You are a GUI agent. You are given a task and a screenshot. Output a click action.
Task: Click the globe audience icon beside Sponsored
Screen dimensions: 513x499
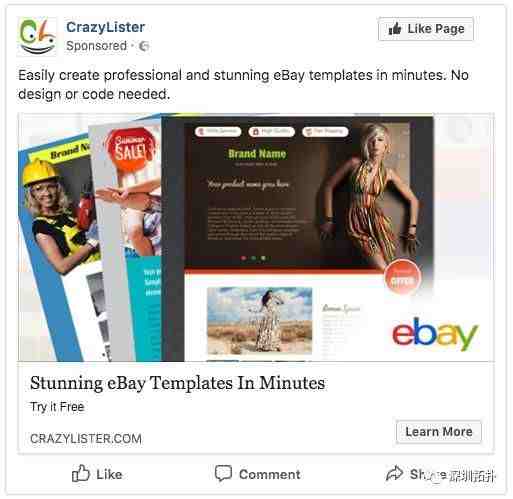144,46
